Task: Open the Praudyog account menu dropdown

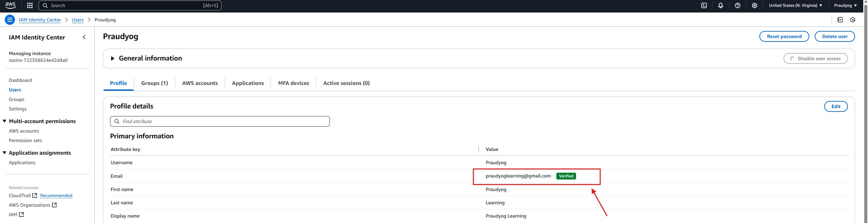Action: coord(845,5)
